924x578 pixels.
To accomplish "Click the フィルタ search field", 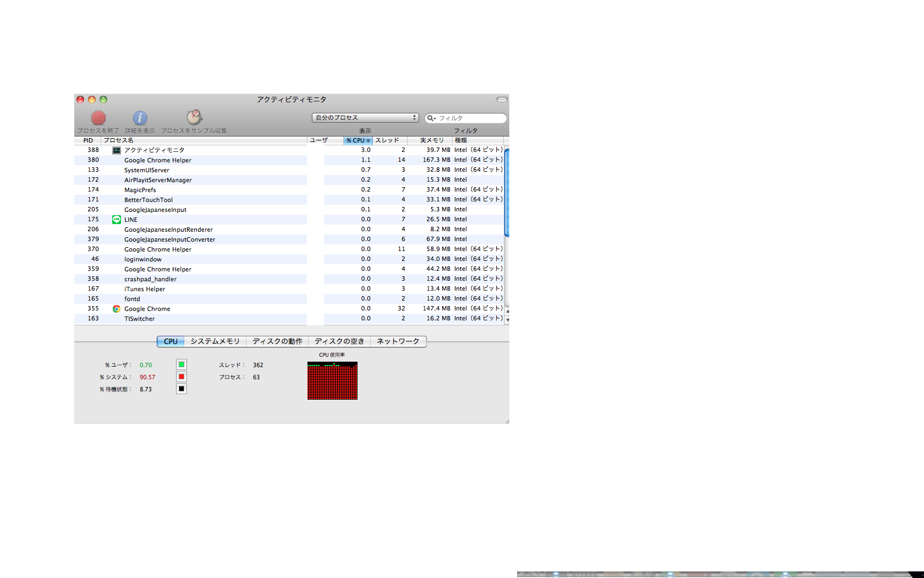I will coord(465,118).
